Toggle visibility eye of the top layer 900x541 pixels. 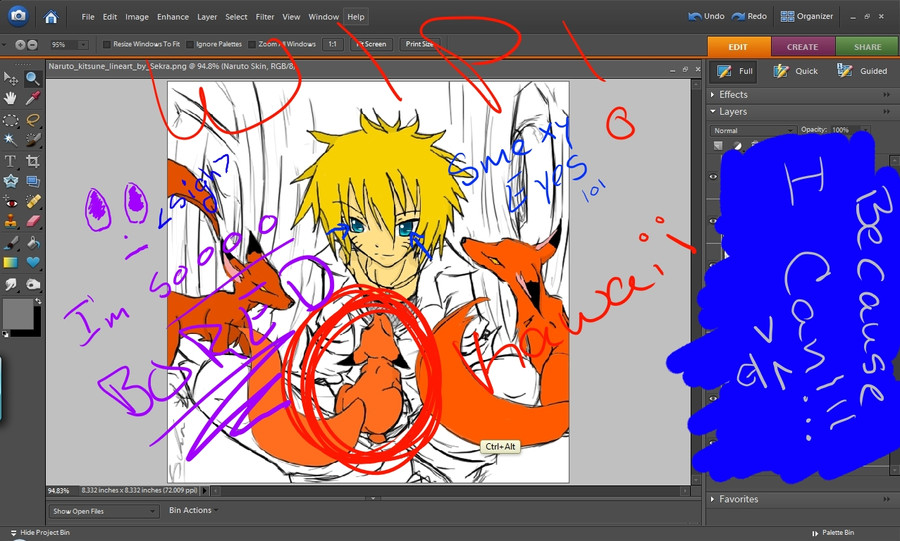click(713, 177)
